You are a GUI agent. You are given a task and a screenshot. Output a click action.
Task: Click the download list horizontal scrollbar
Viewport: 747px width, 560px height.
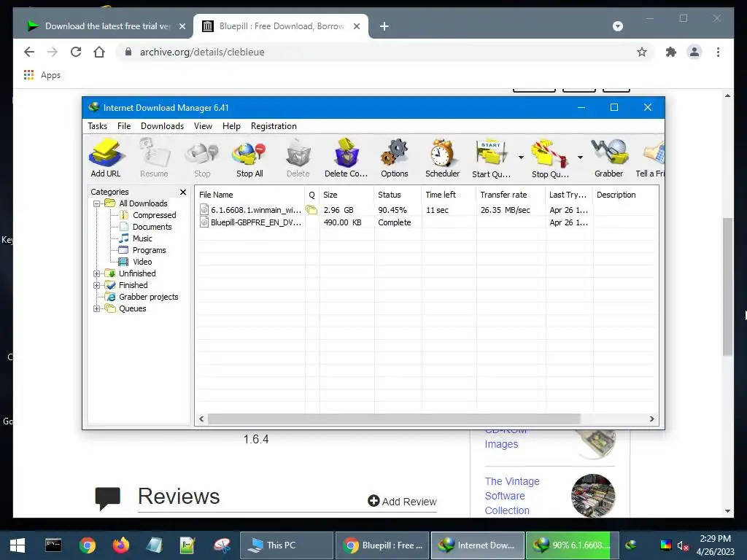click(x=394, y=419)
